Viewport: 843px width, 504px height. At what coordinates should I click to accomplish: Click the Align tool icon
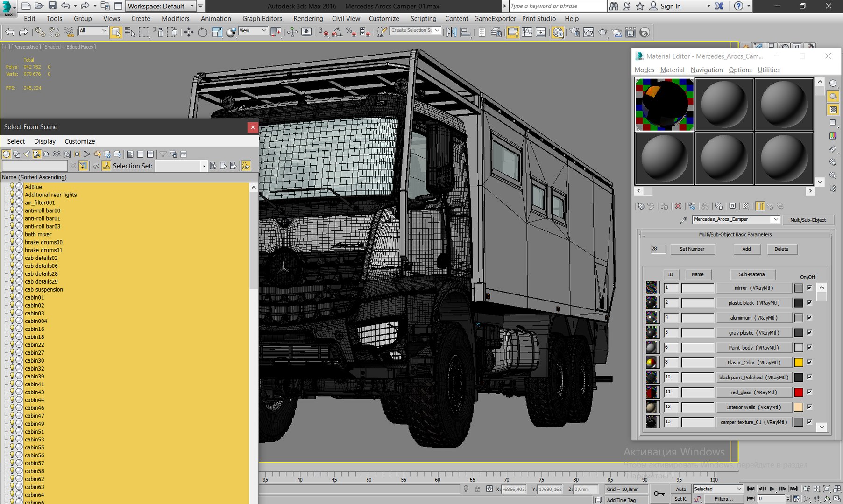point(466,32)
